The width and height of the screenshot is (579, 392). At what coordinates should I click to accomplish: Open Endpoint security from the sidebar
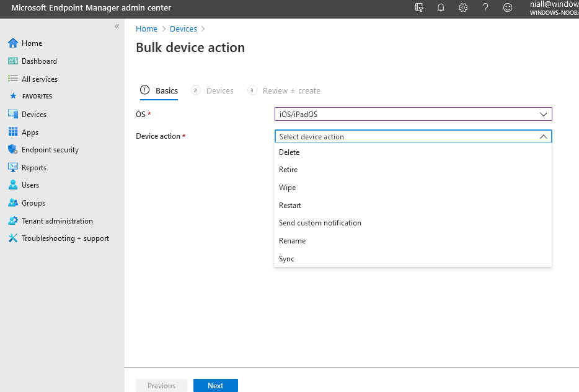(50, 150)
